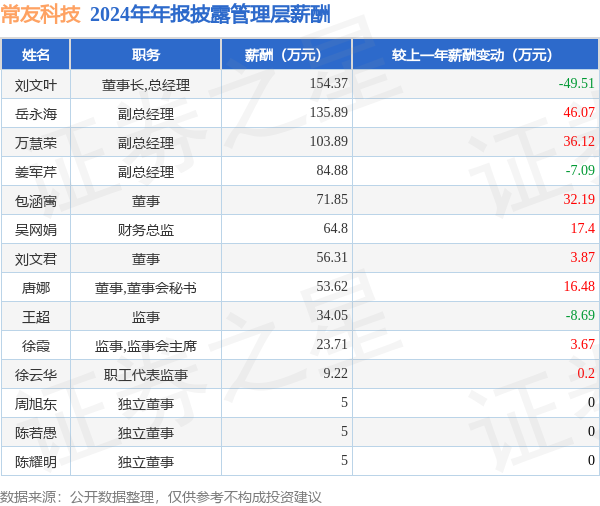
Task: Select the name 姜军芹
Action: 36,172
